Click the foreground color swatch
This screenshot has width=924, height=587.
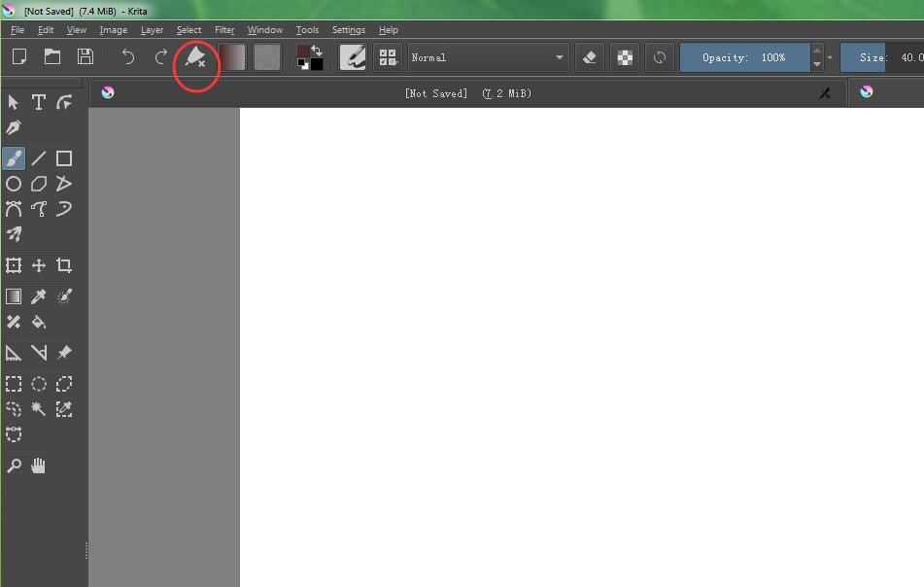[x=303, y=52]
